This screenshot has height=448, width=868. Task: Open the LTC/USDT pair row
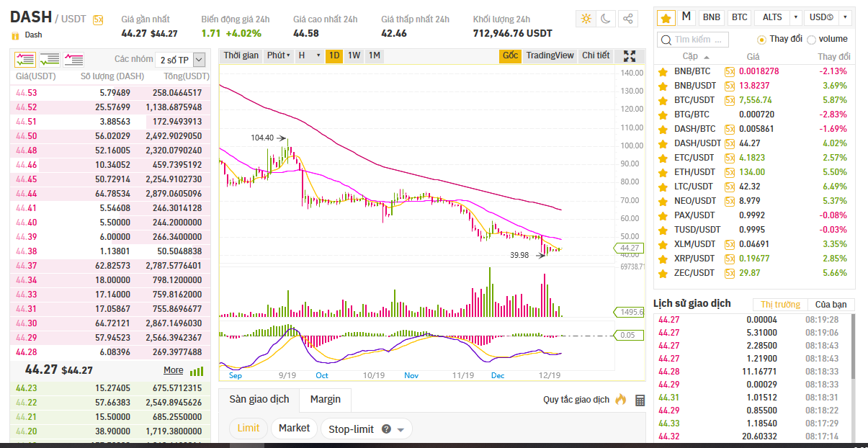coord(754,187)
